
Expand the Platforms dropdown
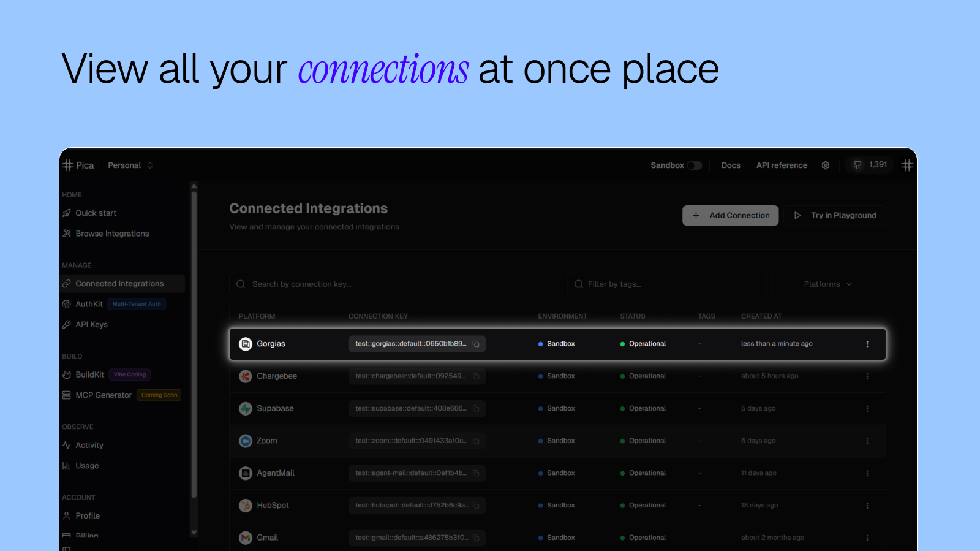point(829,284)
